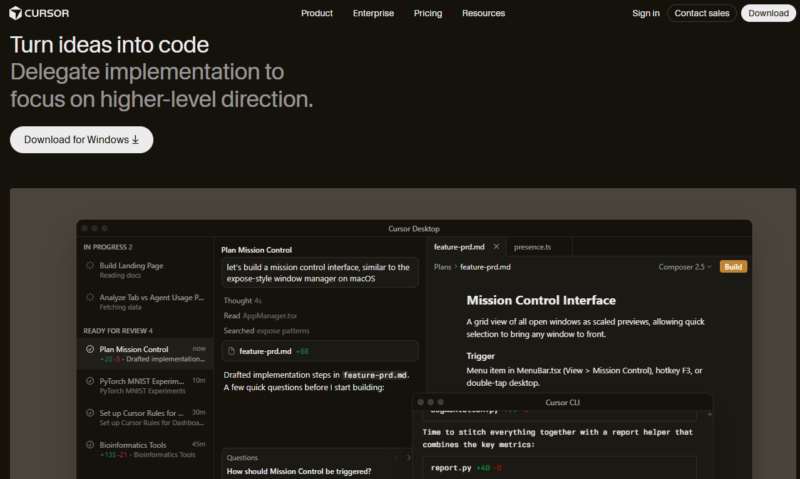The image size is (800, 479).
Task: Click the Questions panel label
Action: [242, 458]
